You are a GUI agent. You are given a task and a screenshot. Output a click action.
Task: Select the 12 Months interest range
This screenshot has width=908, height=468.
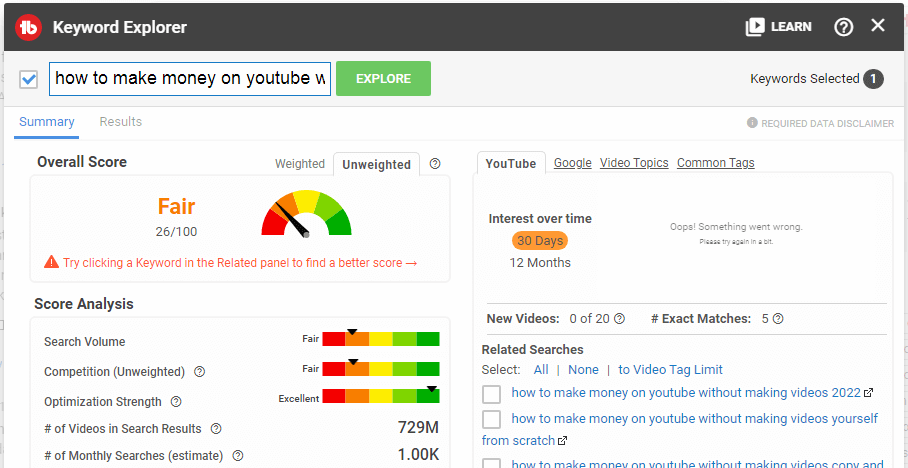click(540, 263)
